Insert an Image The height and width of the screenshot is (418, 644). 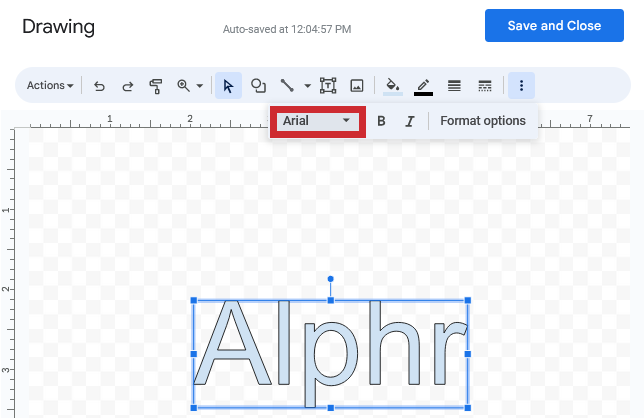click(356, 85)
